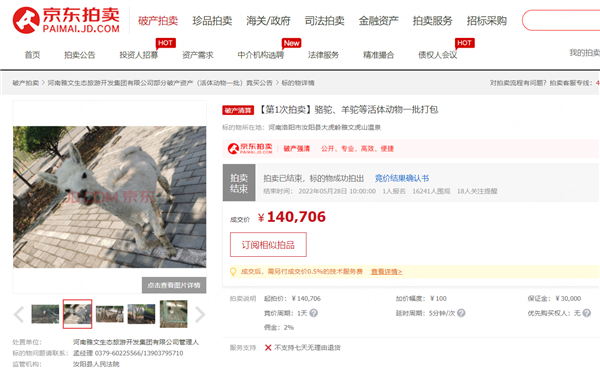The width and height of the screenshot is (600, 373).
Task: Go to the 司法拍卖 category
Action: (324, 21)
